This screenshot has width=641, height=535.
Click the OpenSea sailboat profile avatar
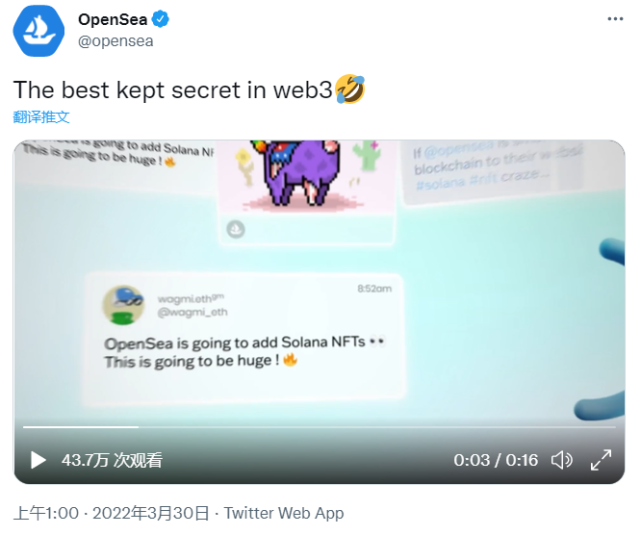click(x=39, y=31)
